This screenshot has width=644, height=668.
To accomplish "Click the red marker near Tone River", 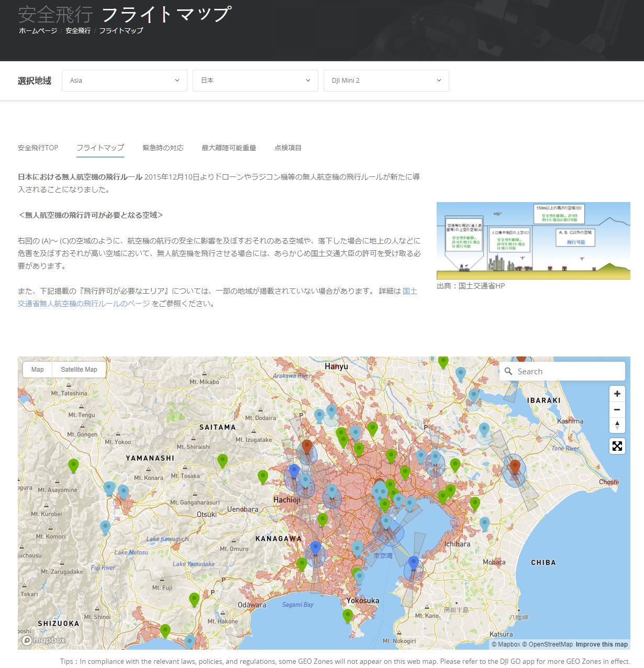I will pos(515,465).
